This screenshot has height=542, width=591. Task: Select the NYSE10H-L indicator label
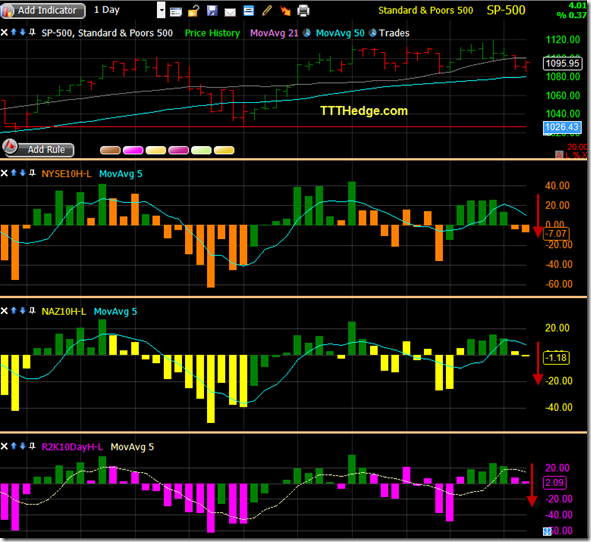pyautogui.click(x=66, y=174)
